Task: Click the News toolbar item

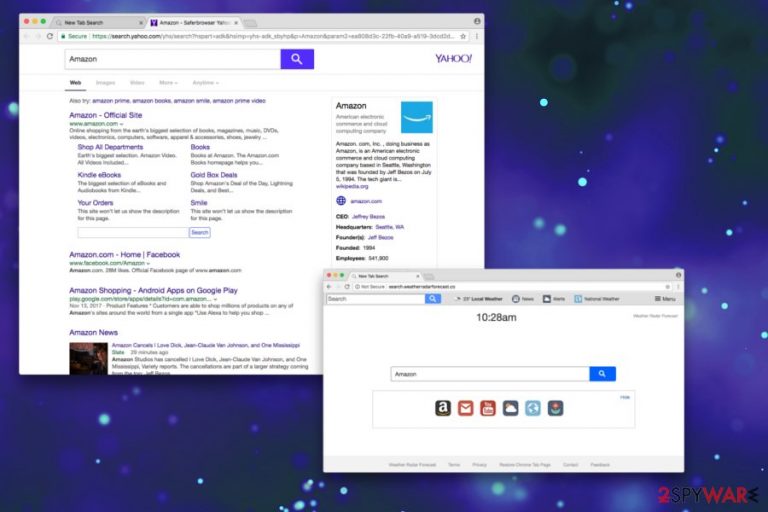Action: point(523,298)
